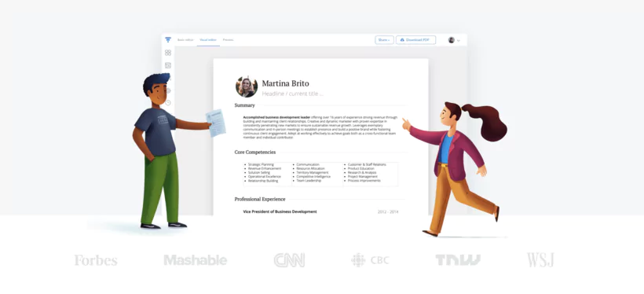Screen dimensions: 644x294
Task: Open the Preview tab
Action: click(228, 40)
